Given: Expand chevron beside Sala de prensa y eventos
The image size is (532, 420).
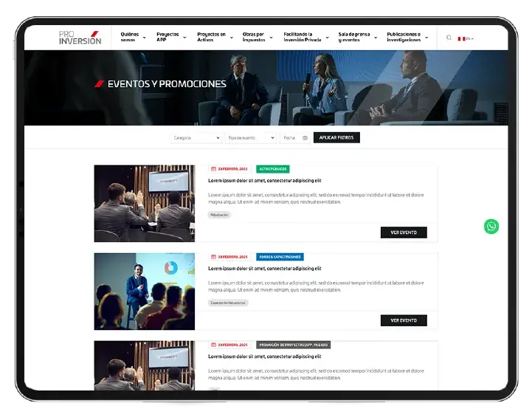Looking at the screenshot, I should click(376, 38).
